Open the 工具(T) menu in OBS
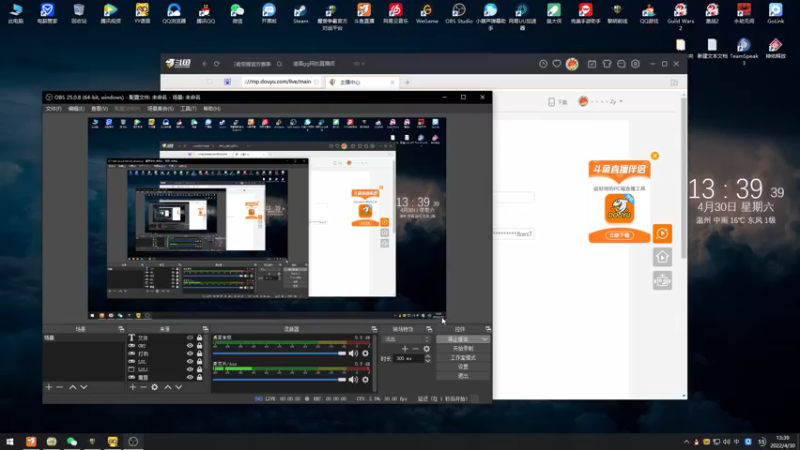Screen dimensions: 800x450 coord(188,109)
